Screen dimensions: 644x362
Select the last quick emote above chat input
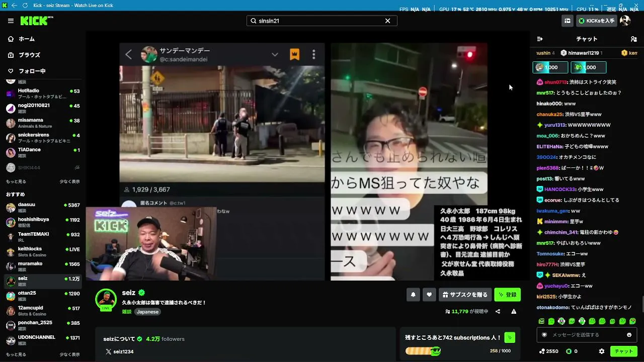tap(632, 321)
